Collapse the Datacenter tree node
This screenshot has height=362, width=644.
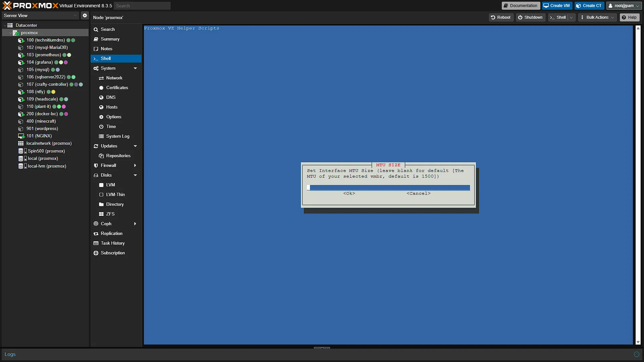tap(5, 25)
